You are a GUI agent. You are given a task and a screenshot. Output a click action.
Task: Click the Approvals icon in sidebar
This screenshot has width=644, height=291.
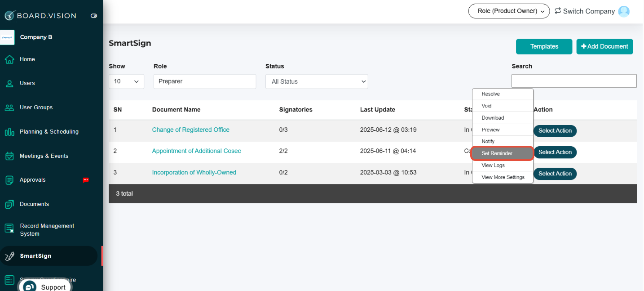[9, 180]
